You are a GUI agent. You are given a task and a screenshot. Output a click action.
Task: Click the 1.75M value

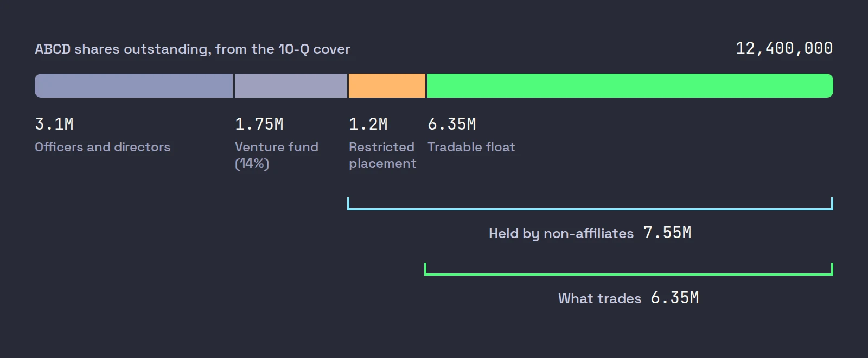(259, 124)
